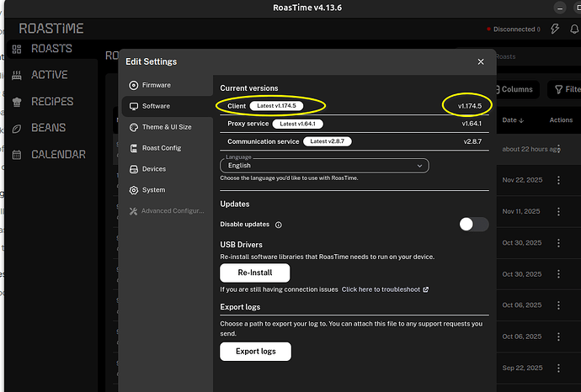Screen dimensions: 581x392
Task: Click the lightning bolt icon in header
Action: pyautogui.click(x=554, y=29)
